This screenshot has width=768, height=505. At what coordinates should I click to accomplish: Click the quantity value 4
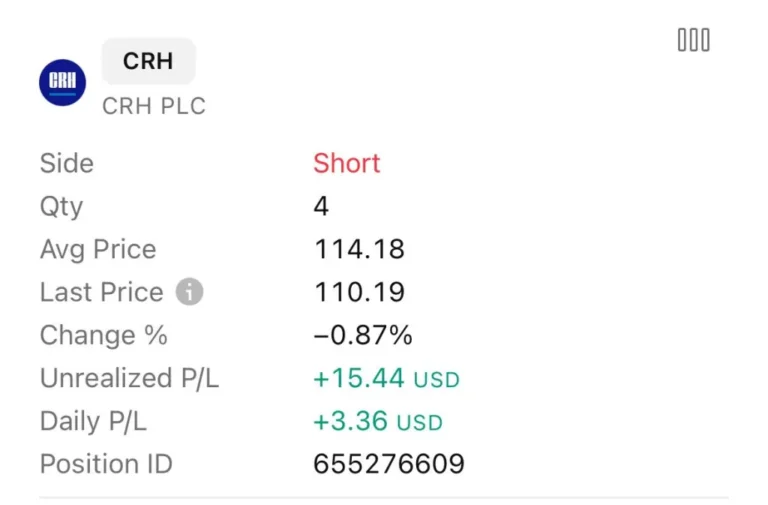pos(321,206)
